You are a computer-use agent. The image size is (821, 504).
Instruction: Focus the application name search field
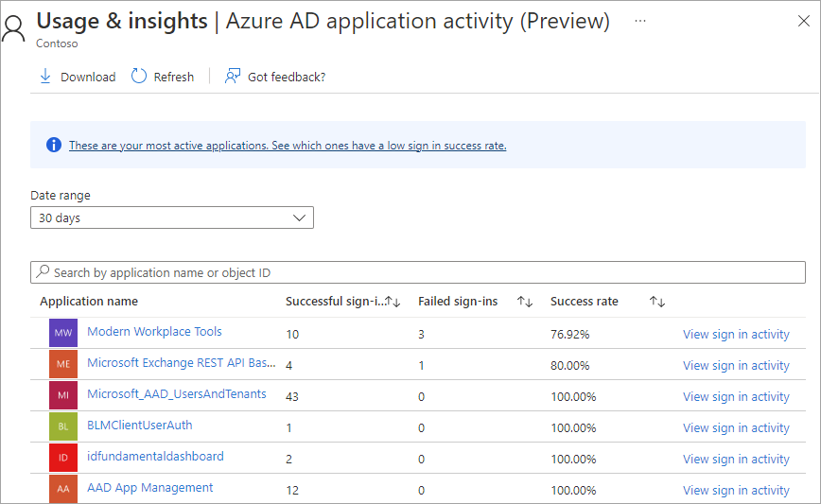click(x=418, y=272)
